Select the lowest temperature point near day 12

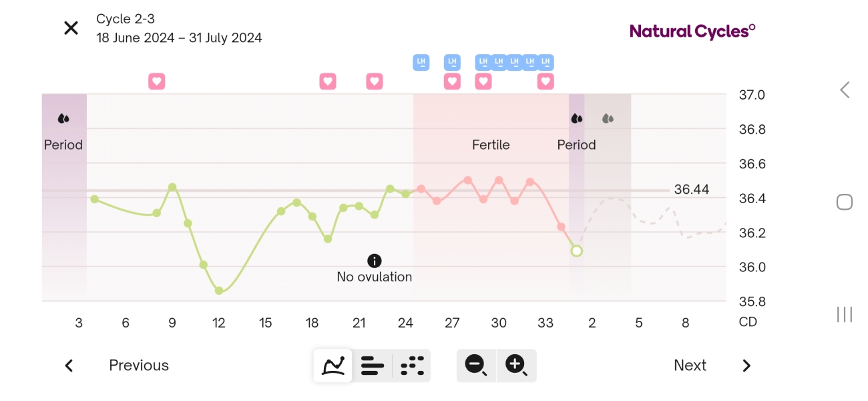(219, 291)
